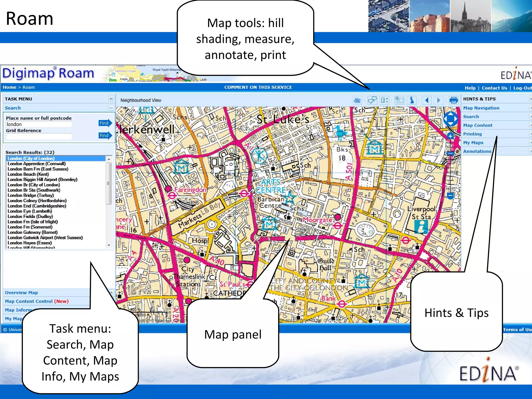
Task: Open Map Content Control section
Action: coord(37,301)
